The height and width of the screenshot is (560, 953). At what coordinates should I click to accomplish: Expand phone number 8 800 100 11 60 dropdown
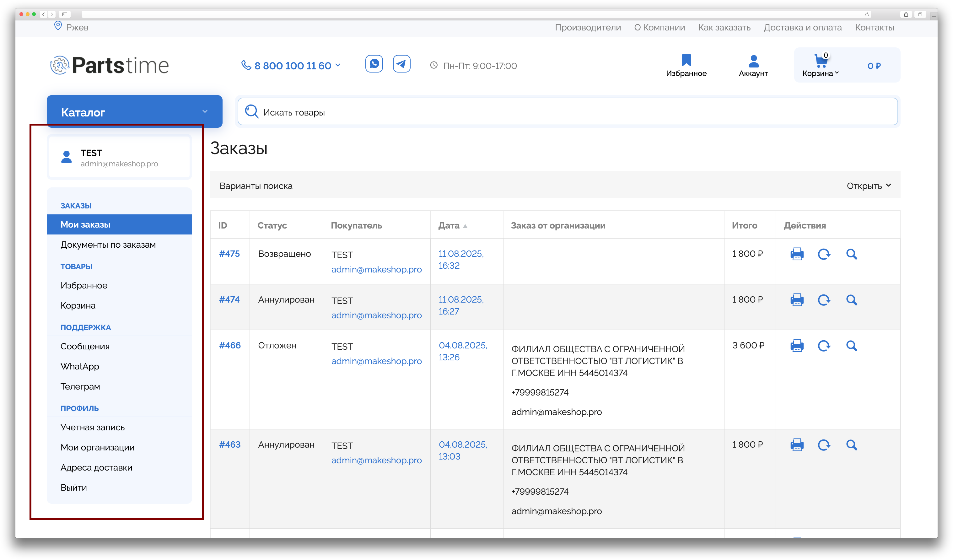(338, 65)
